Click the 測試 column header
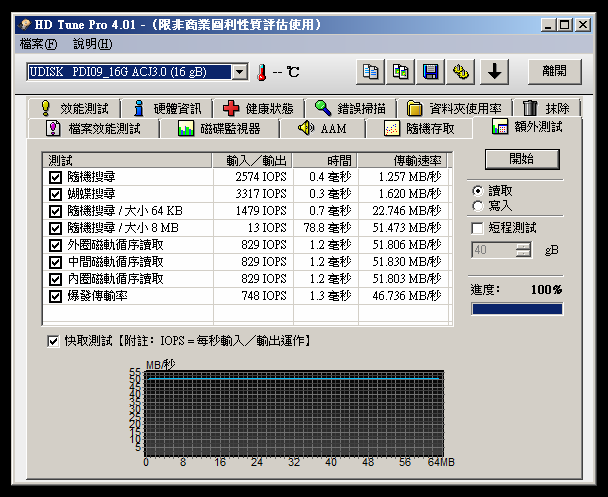 tap(127, 160)
